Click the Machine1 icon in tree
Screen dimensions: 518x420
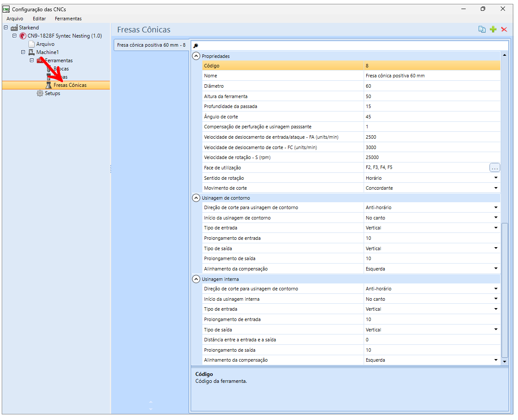(x=32, y=52)
